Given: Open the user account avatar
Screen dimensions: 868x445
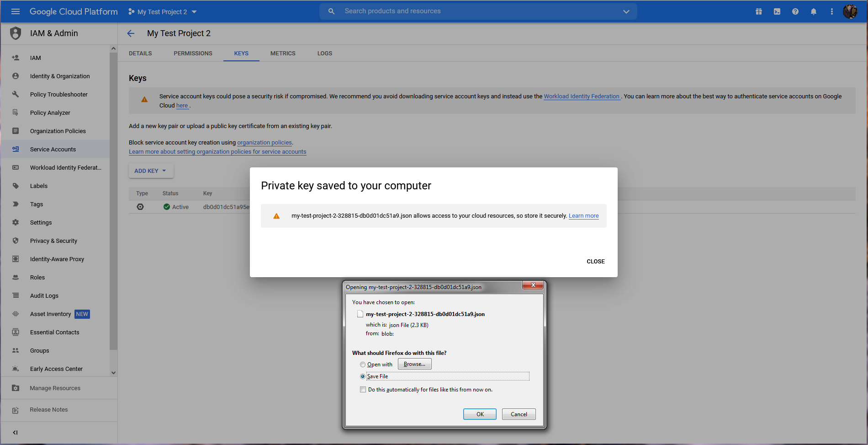Looking at the screenshot, I should [x=850, y=11].
